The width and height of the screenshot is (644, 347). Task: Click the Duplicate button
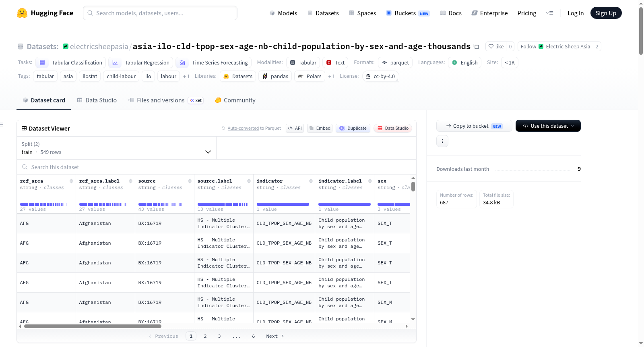tap(353, 128)
